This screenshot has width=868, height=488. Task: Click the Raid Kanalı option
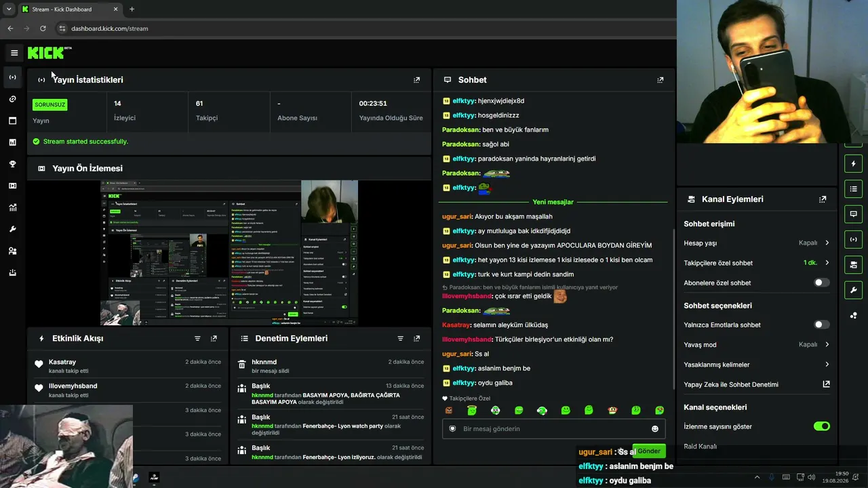coord(700,447)
